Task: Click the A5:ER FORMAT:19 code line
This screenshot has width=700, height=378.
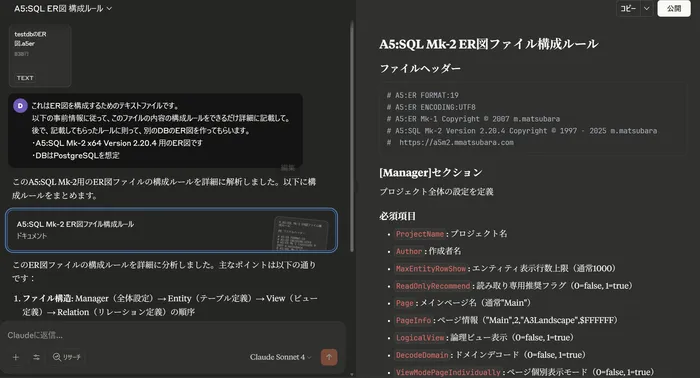Action: tap(422, 95)
